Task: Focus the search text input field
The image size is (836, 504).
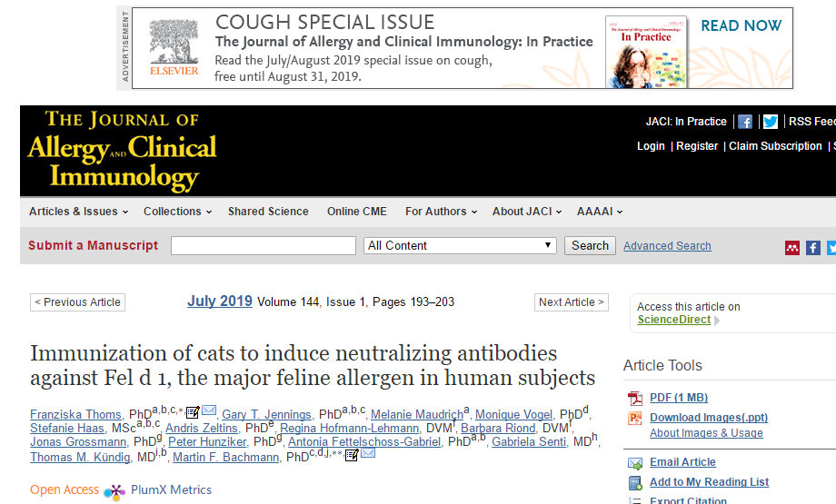Action: point(264,245)
